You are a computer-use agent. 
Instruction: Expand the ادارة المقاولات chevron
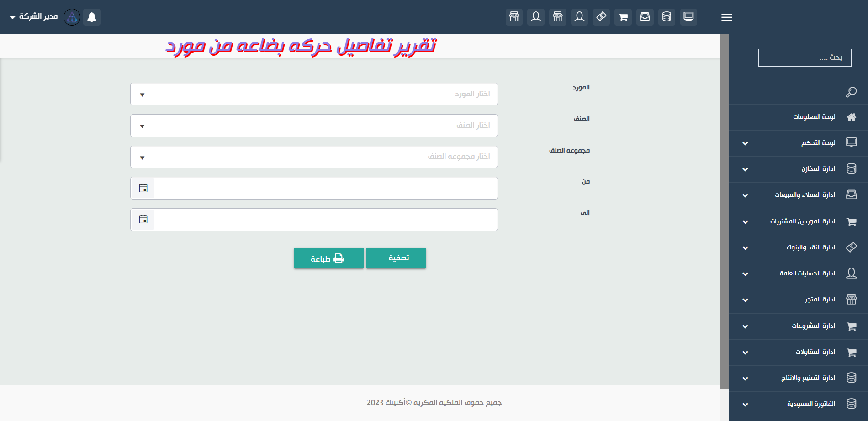(745, 353)
